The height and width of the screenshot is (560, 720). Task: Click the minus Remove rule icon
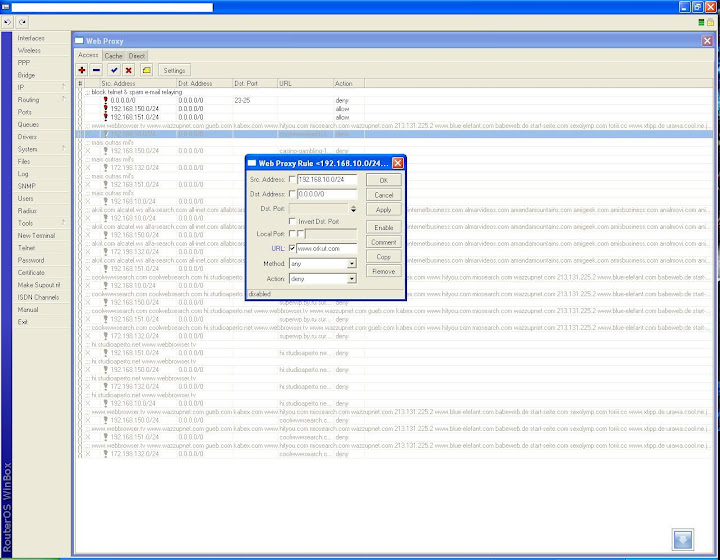pyautogui.click(x=96, y=70)
